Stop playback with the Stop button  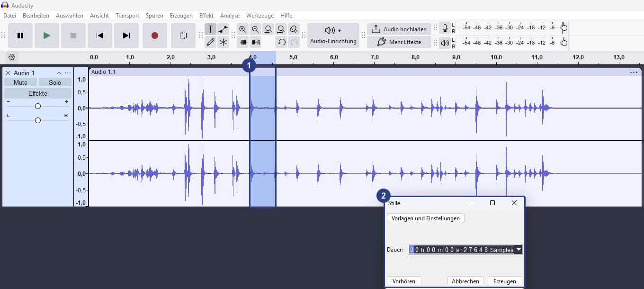pos(73,36)
